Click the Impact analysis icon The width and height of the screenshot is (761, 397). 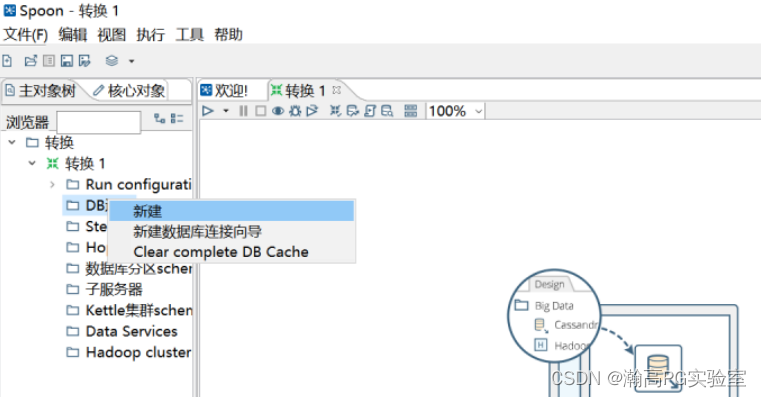point(353,111)
